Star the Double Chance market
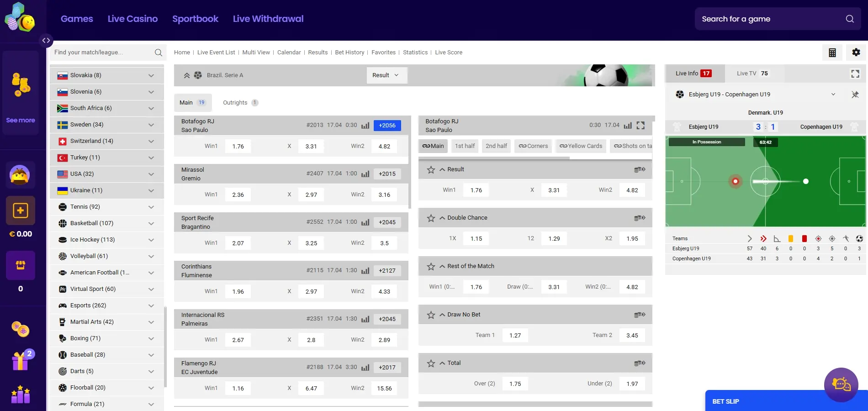 click(x=430, y=218)
